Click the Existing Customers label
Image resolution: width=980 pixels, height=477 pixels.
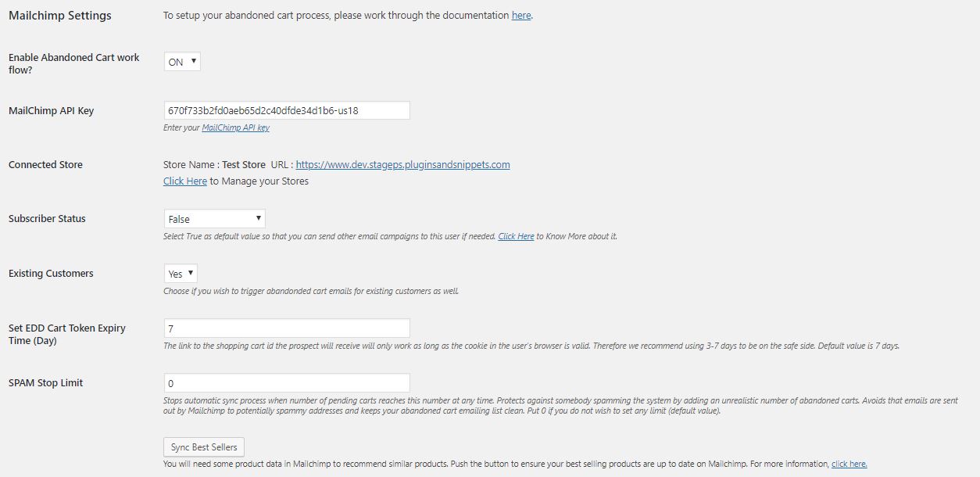[x=51, y=273]
